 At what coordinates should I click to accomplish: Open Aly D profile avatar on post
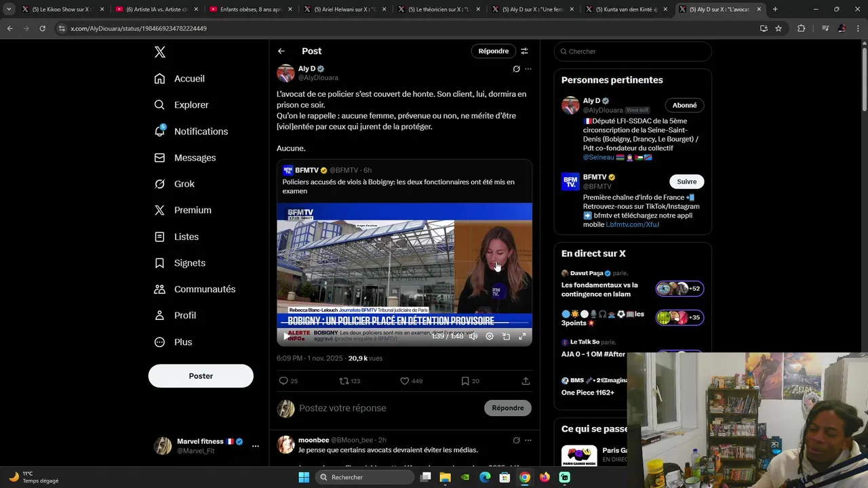(x=285, y=73)
